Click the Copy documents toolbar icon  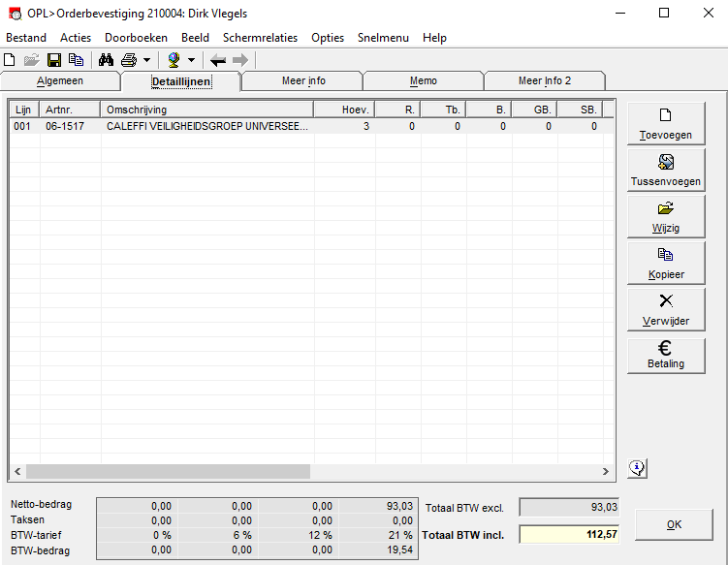click(x=77, y=60)
